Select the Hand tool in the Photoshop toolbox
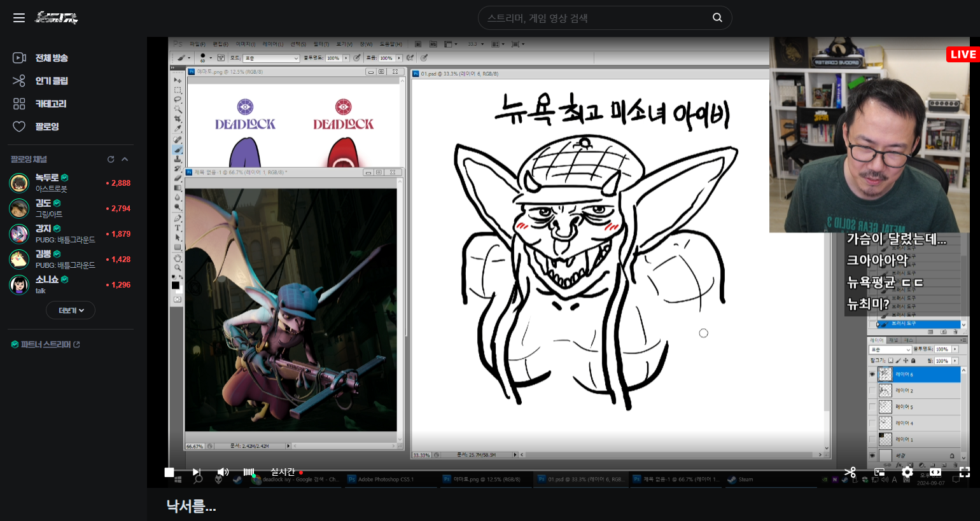Viewport: 980px width, 521px height. pyautogui.click(x=178, y=258)
